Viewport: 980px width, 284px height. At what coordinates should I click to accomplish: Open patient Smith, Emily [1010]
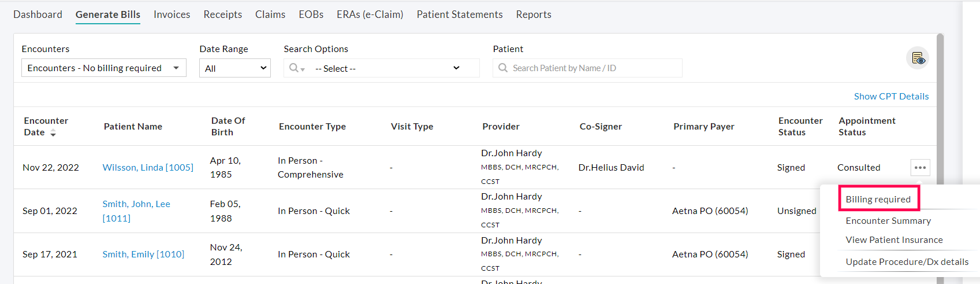pos(143,255)
